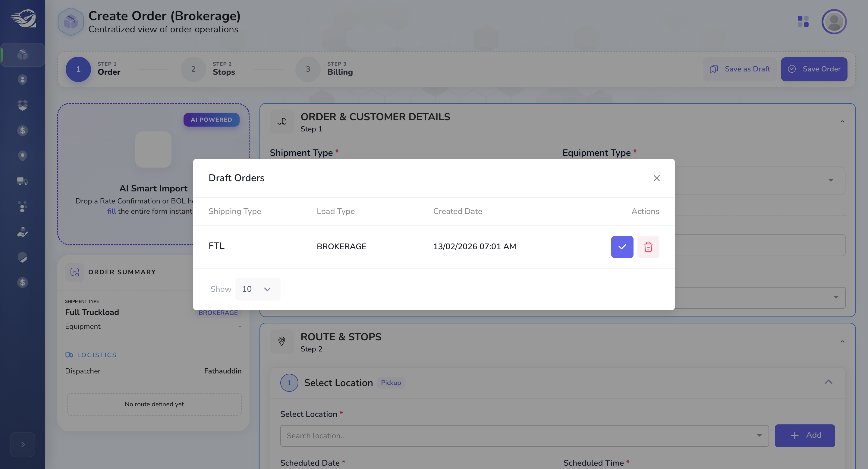
Task: Delete the FTL draft order trash icon
Action: tap(648, 247)
